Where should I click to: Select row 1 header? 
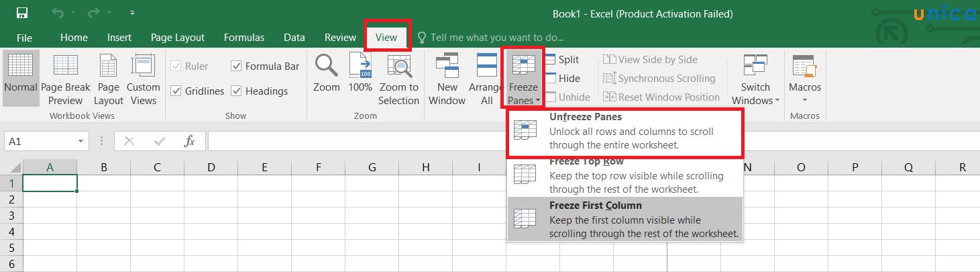pos(11,183)
